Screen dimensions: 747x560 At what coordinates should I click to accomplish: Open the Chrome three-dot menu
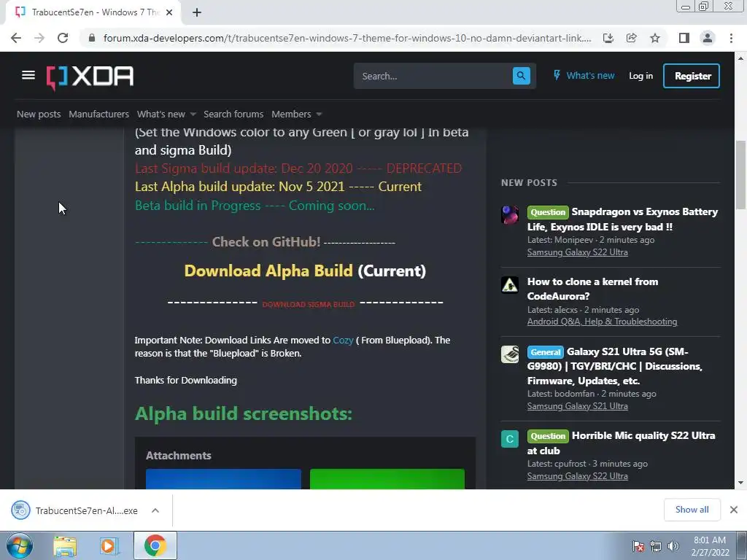(x=731, y=38)
